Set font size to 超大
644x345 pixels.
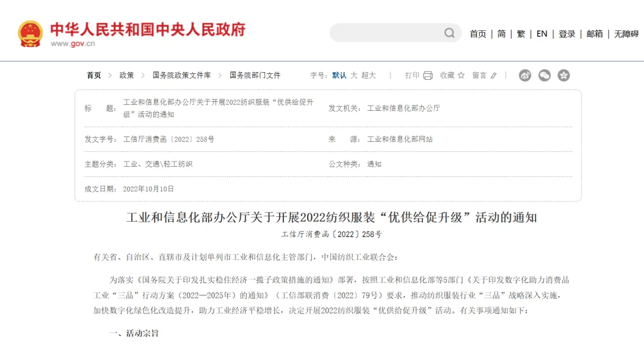point(369,75)
